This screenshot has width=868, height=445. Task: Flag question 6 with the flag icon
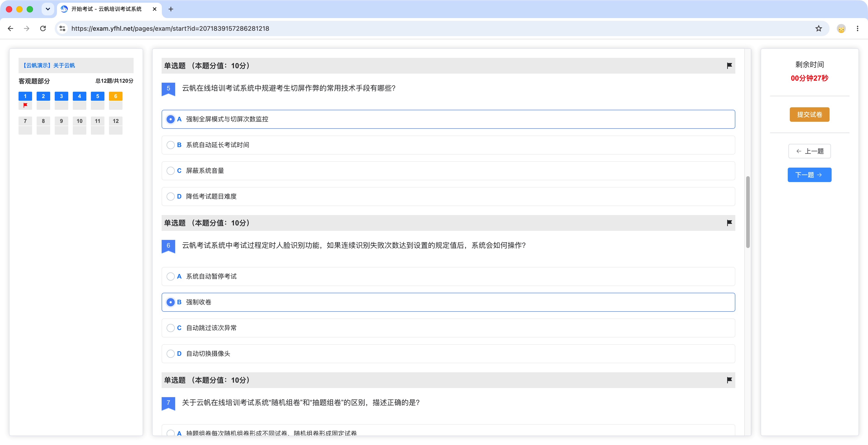(729, 223)
